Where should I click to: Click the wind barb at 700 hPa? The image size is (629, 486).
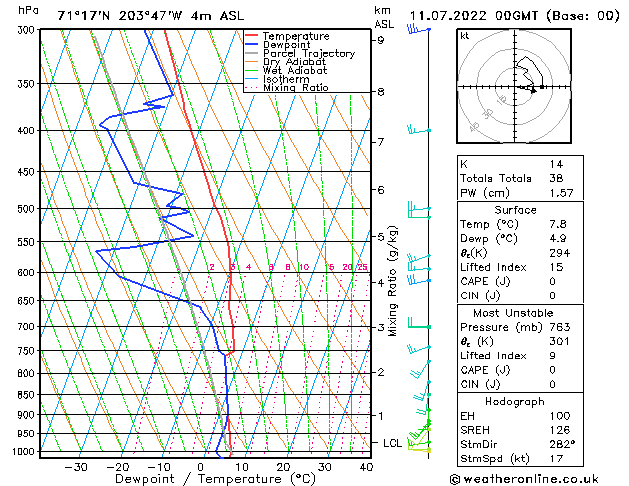(x=419, y=323)
